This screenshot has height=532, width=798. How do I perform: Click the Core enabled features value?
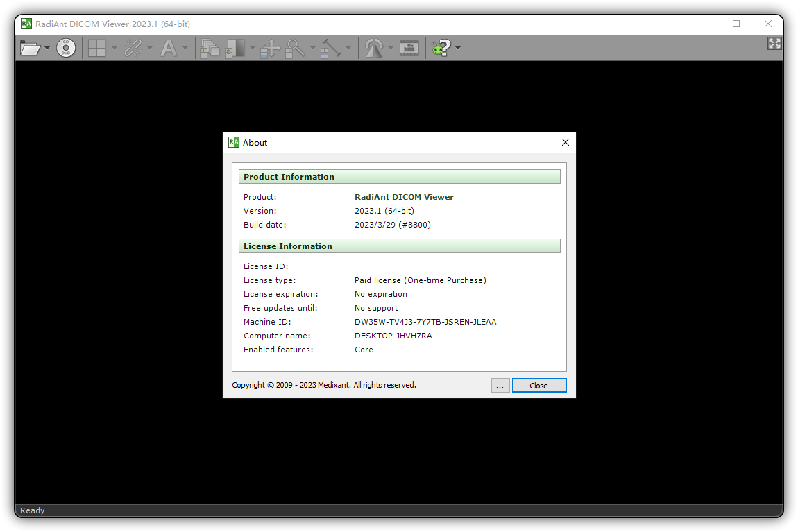point(364,350)
